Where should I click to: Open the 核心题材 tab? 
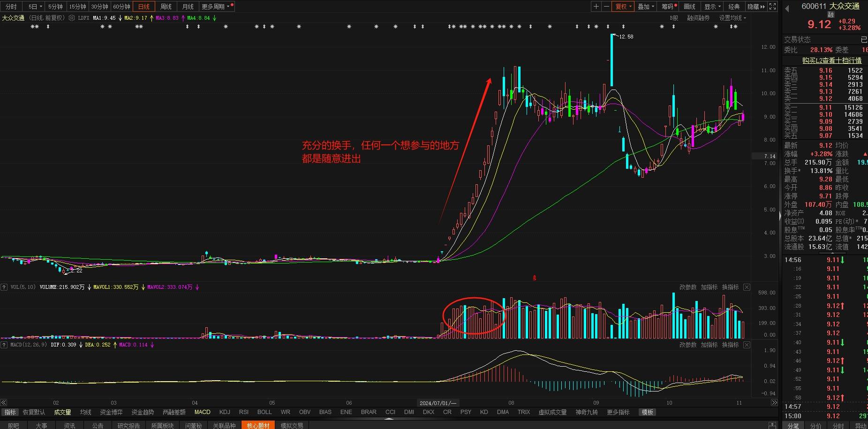[258, 425]
